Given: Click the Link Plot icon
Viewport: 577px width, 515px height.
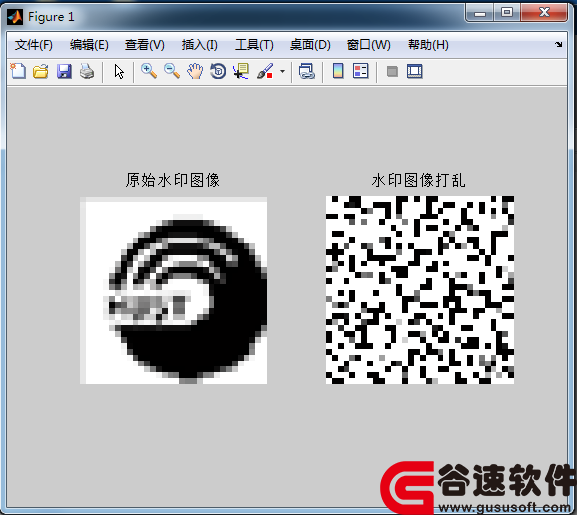Looking at the screenshot, I should tap(307, 71).
